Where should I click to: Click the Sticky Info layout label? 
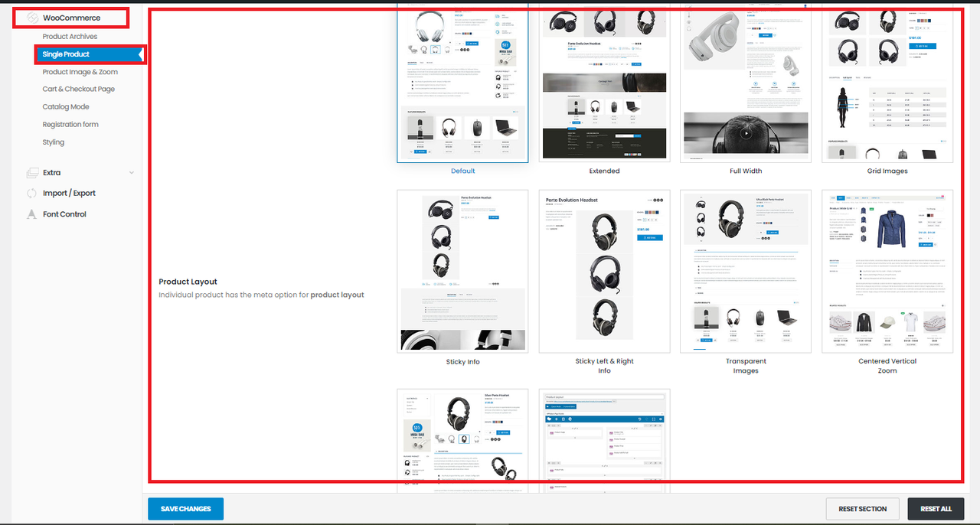click(x=462, y=362)
